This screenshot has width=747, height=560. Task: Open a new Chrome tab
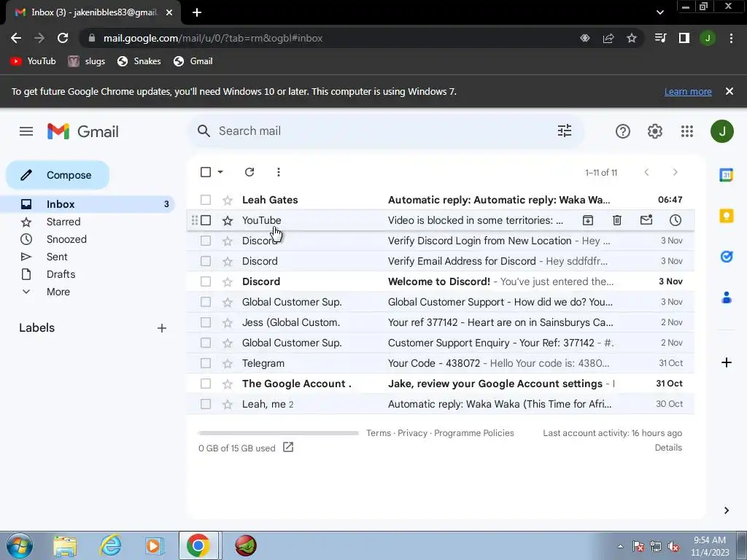click(197, 12)
